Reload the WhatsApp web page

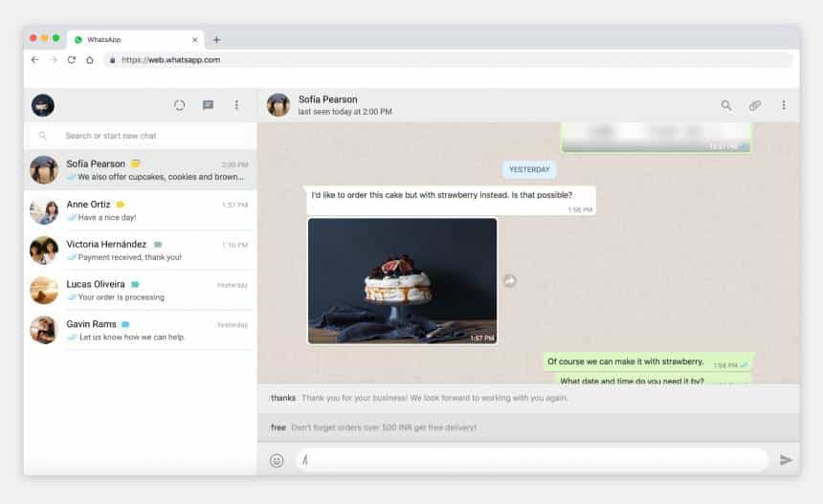pyautogui.click(x=72, y=60)
